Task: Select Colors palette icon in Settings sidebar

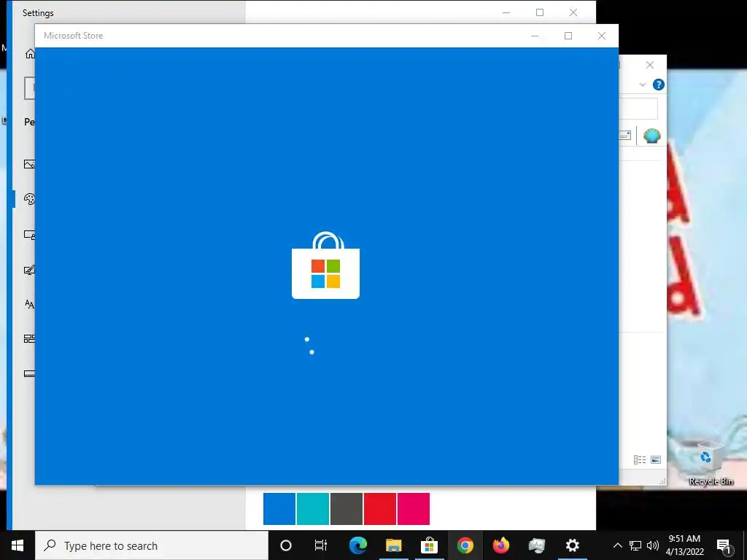Action: [x=29, y=199]
